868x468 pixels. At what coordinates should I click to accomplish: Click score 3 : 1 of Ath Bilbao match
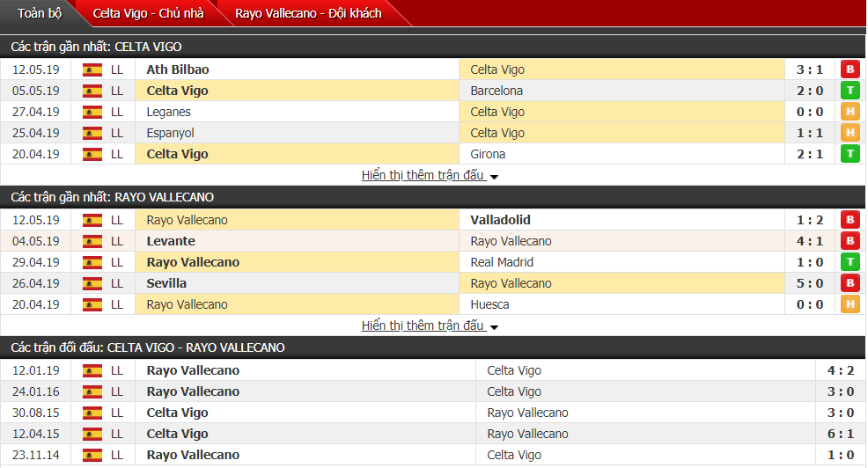[x=810, y=69]
